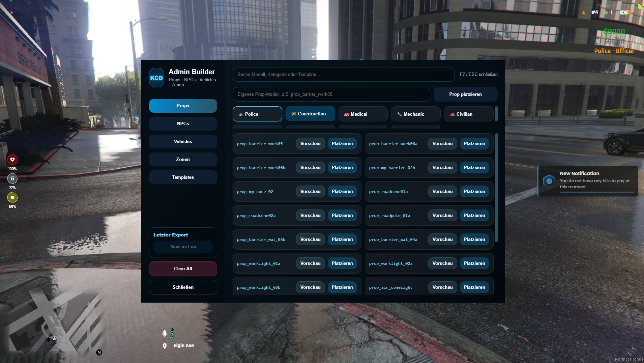Image resolution: width=644 pixels, height=363 pixels.
Task: Click the player arrow on minimap
Action: pyautogui.click(x=55, y=338)
